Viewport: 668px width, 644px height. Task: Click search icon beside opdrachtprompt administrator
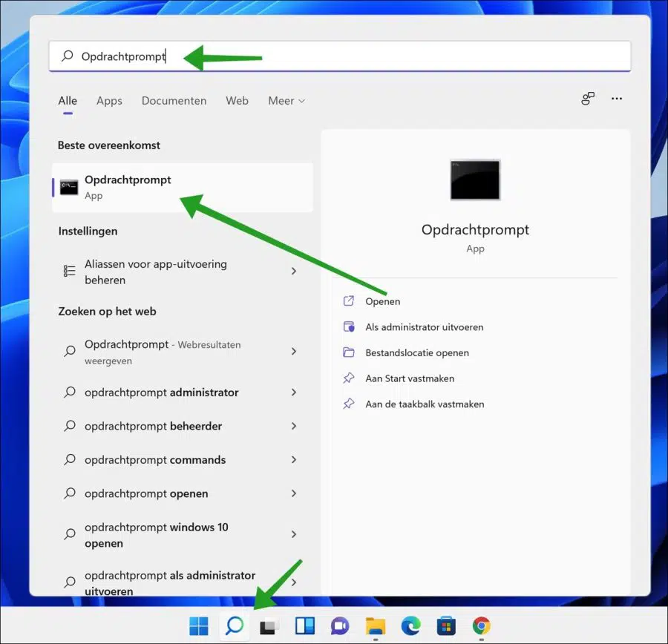pos(70,392)
